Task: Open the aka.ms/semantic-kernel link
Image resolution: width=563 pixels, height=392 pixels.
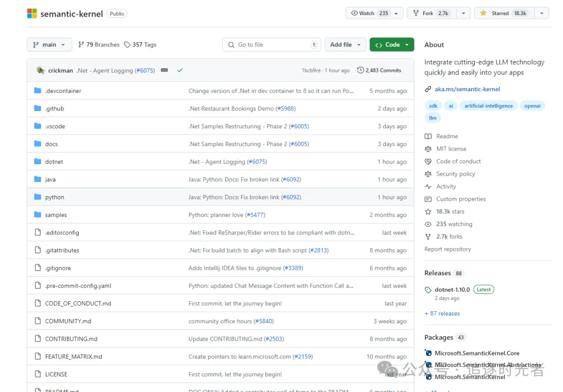Action: [x=467, y=89]
